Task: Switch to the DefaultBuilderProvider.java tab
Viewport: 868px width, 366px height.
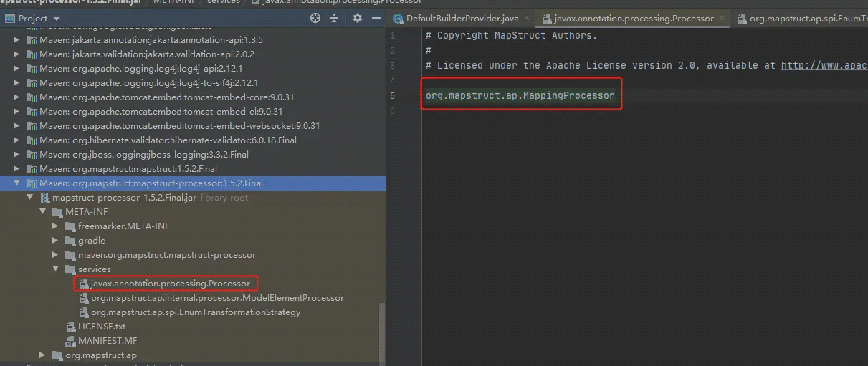Action: [x=462, y=19]
